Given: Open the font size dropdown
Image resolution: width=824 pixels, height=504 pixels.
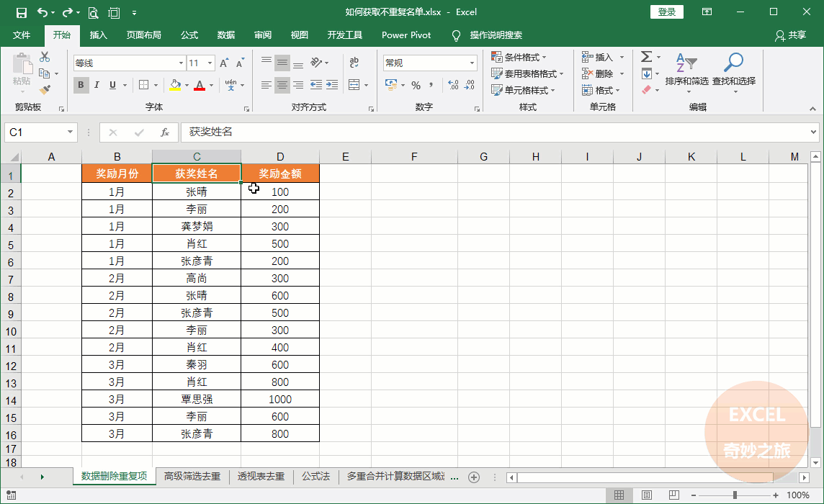Looking at the screenshot, I should 210,63.
